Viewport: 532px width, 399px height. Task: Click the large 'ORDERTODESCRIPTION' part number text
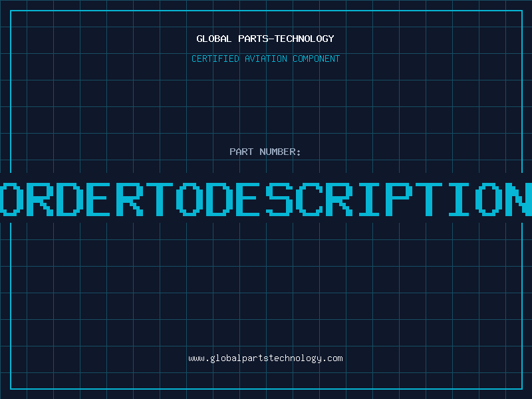tap(266, 199)
